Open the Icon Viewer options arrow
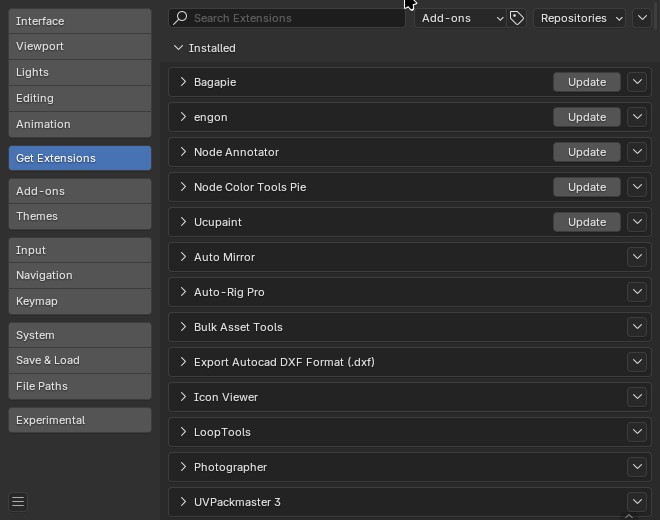The height and width of the screenshot is (520, 660). tap(637, 396)
